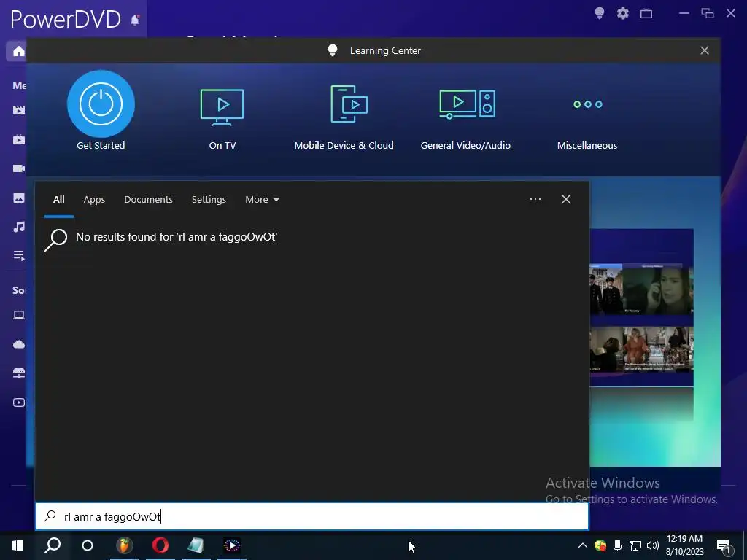747x560 pixels.
Task: Open Music note icon in sidebar
Action: pos(18,227)
